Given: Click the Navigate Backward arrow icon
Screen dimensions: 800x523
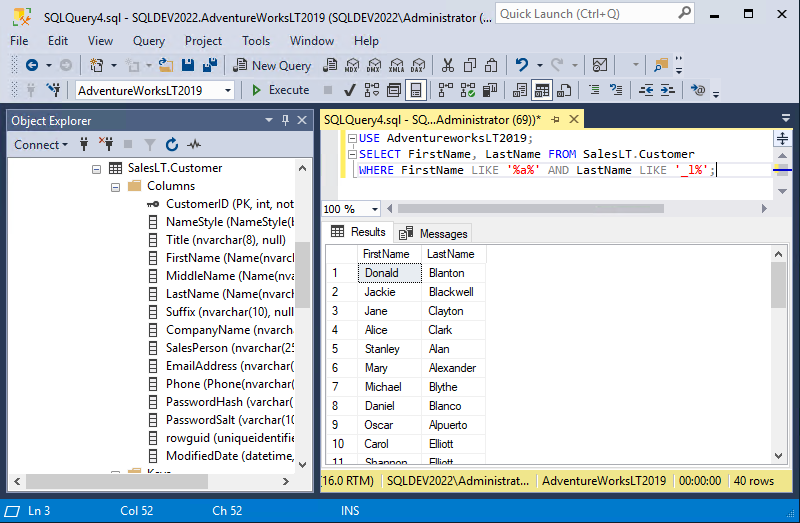Looking at the screenshot, I should (32, 65).
